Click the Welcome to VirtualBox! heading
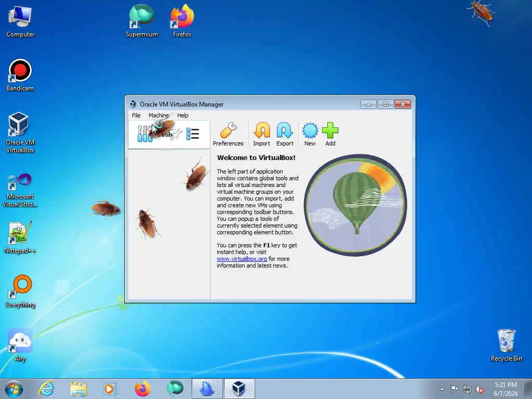Image resolution: width=532 pixels, height=399 pixels. (256, 158)
